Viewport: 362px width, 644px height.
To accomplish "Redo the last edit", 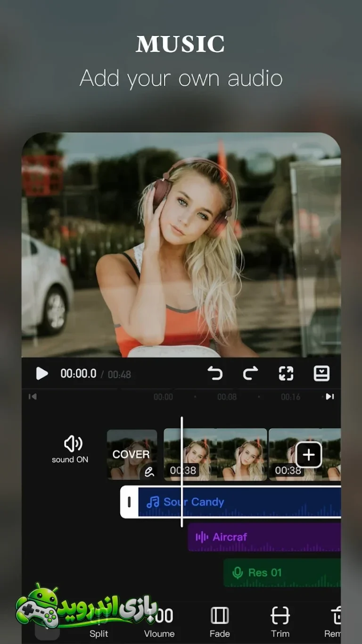I will click(250, 374).
